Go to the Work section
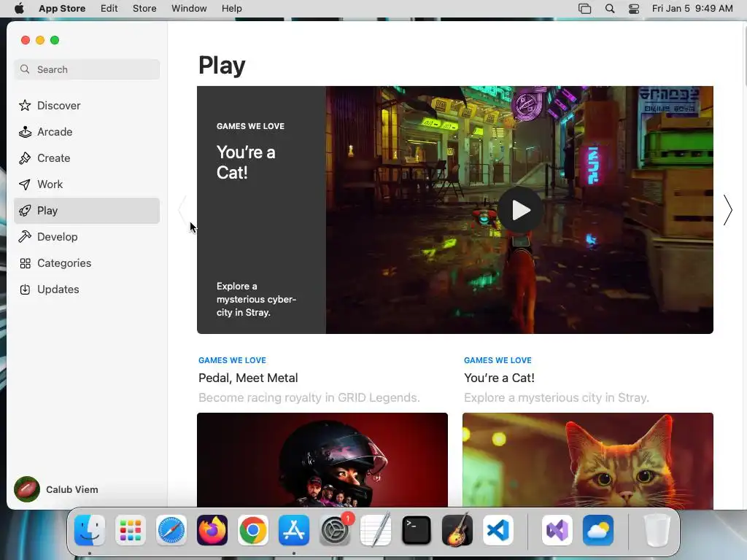Viewport: 747px width, 560px height. pos(87,184)
